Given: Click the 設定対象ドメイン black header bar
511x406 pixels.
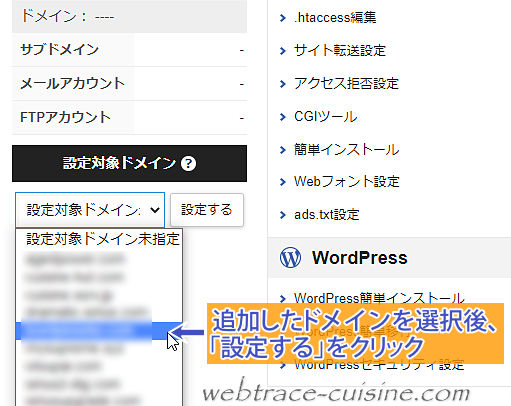Looking at the screenshot, I should (x=129, y=163).
